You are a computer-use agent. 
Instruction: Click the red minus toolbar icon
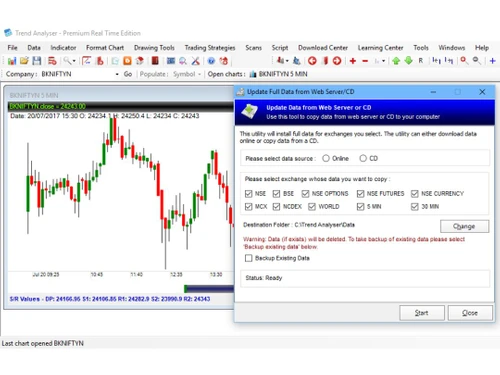(x=365, y=61)
